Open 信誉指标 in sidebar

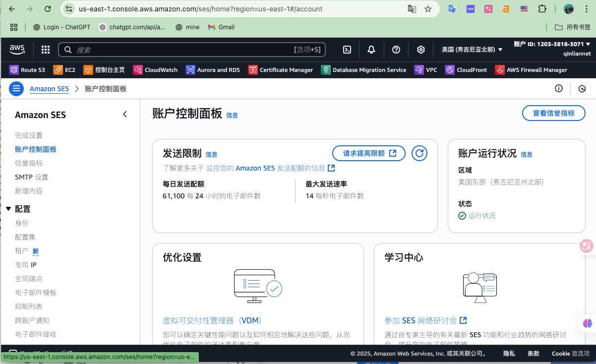pos(29,163)
